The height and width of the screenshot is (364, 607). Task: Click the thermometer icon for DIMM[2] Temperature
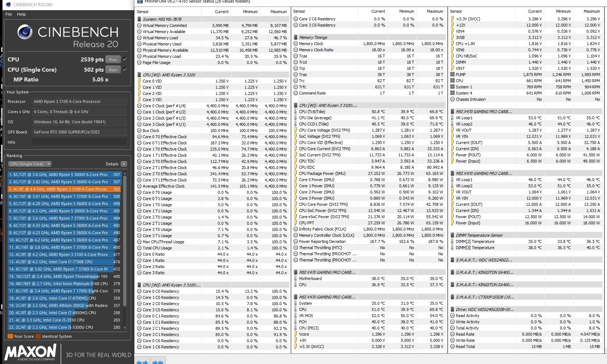coord(452,241)
